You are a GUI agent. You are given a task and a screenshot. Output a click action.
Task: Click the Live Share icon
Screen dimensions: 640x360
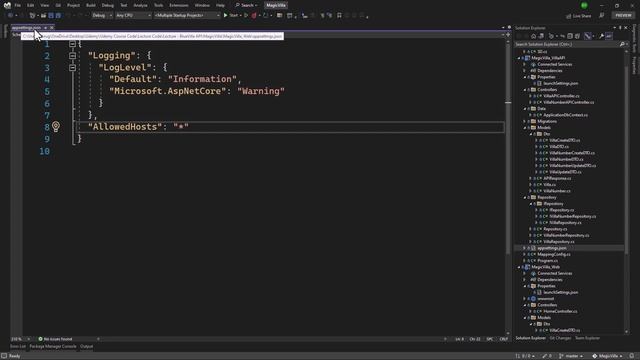tap(569, 16)
